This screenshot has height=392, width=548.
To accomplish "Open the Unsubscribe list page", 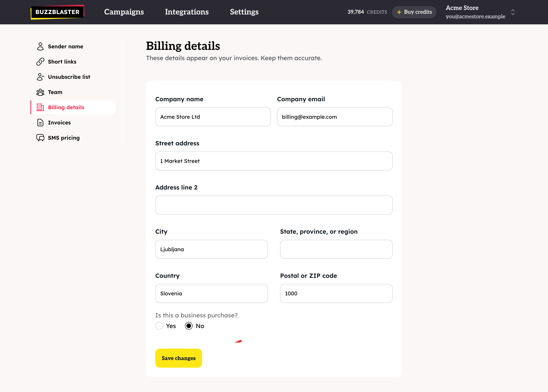I will pos(73,77).
